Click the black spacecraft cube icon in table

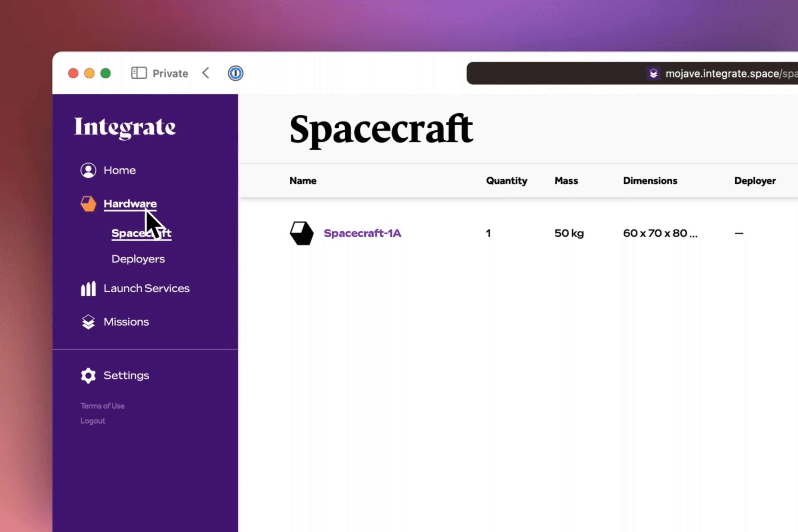(301, 233)
